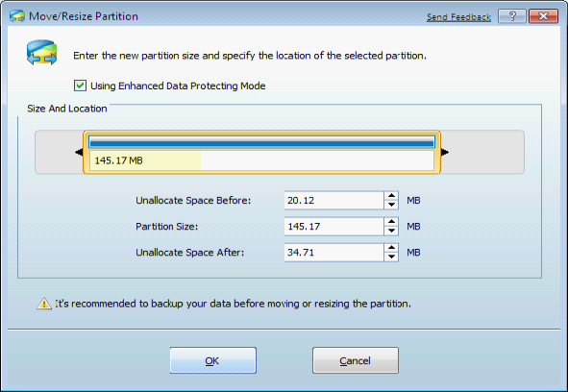Click the Move/Resize Partition title bar icon
This screenshot has height=392, width=568.
[17, 16]
